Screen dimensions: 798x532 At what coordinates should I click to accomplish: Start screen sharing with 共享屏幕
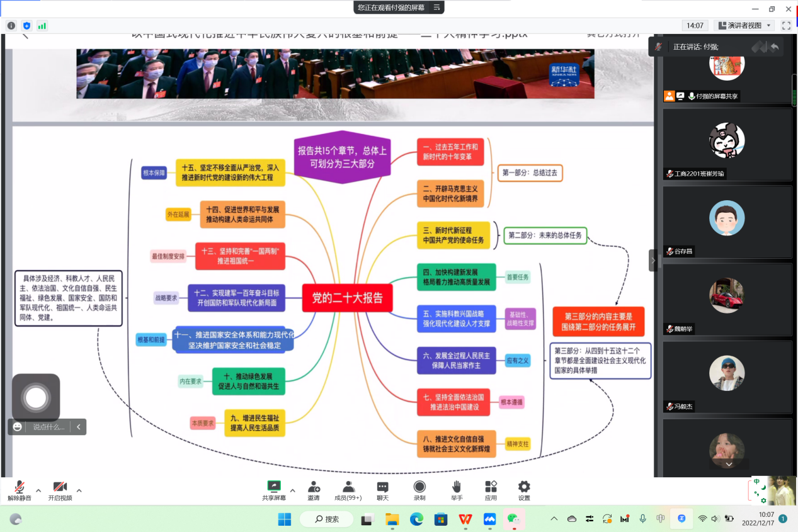point(274,490)
